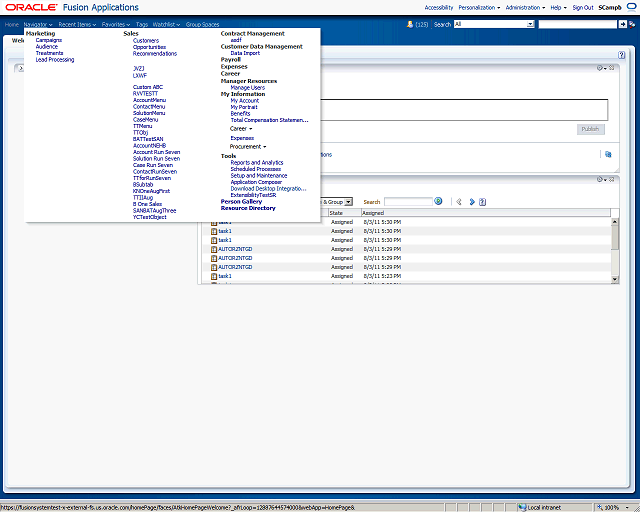Sort by the State column header
The height and width of the screenshot is (512, 640).
click(344, 213)
